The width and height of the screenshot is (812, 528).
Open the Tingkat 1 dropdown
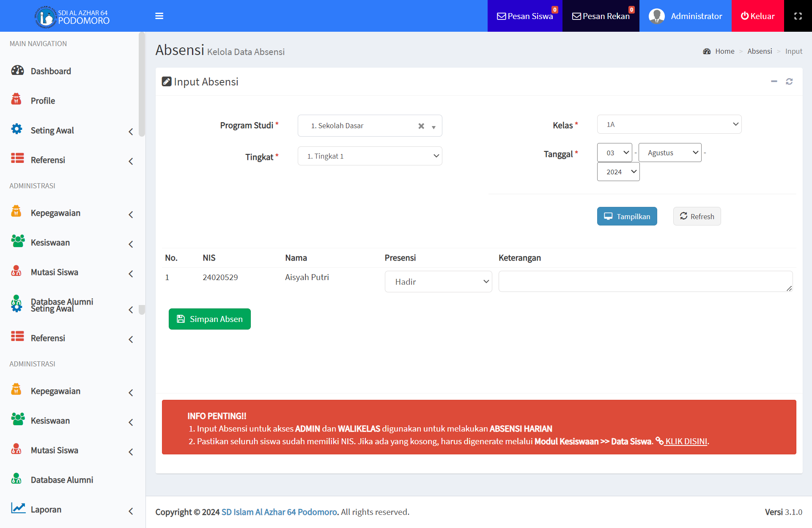tap(370, 156)
